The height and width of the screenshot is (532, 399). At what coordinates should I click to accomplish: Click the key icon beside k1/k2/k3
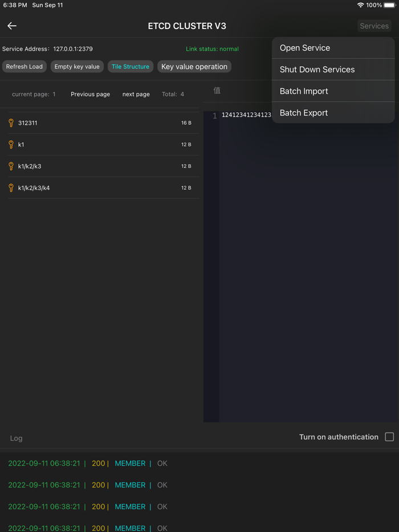point(11,166)
